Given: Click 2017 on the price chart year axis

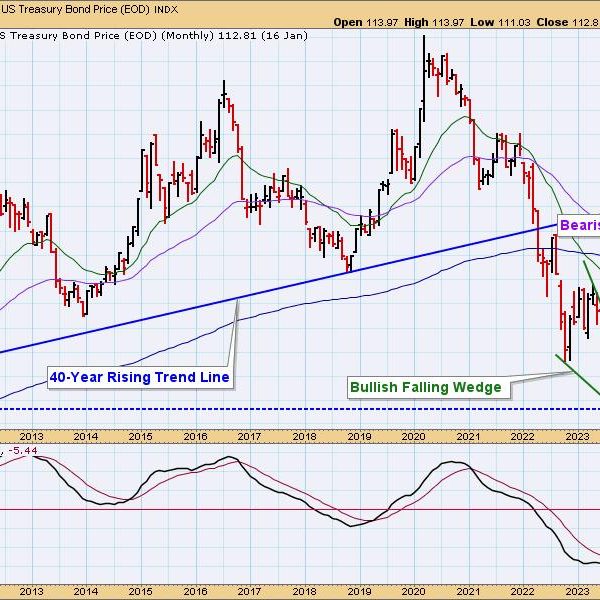Looking at the screenshot, I should [x=249, y=436].
